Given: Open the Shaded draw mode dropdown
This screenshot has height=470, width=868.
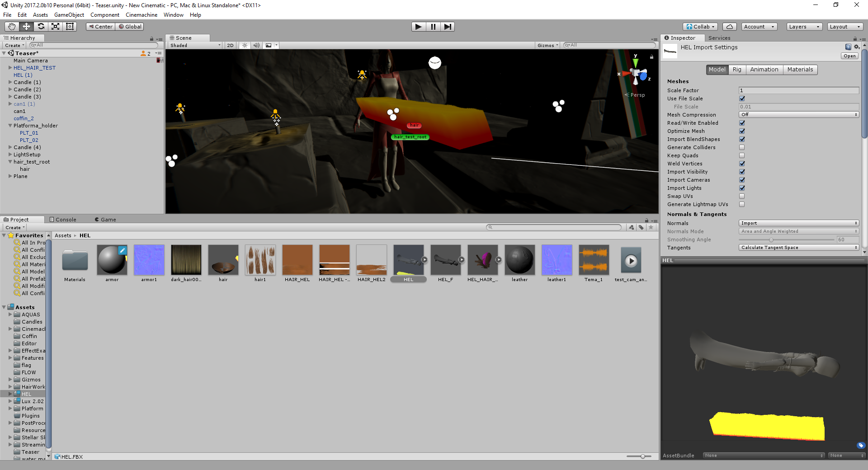Looking at the screenshot, I should 195,45.
